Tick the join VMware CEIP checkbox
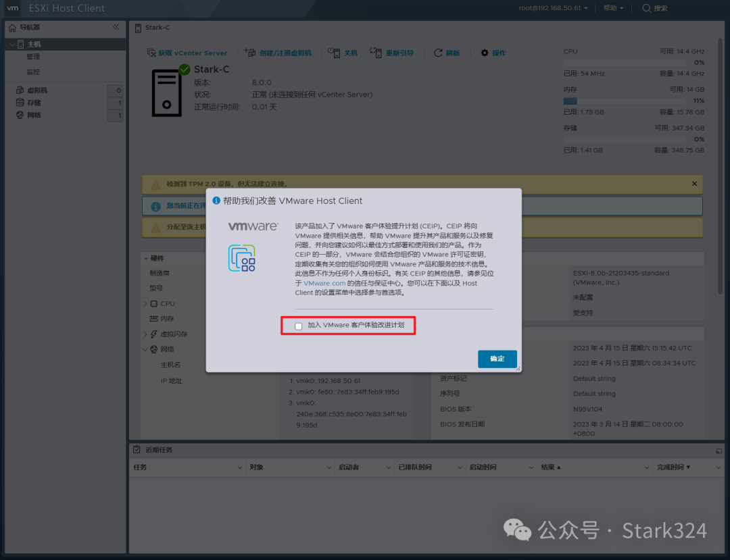Image resolution: width=730 pixels, height=560 pixels. [x=299, y=326]
